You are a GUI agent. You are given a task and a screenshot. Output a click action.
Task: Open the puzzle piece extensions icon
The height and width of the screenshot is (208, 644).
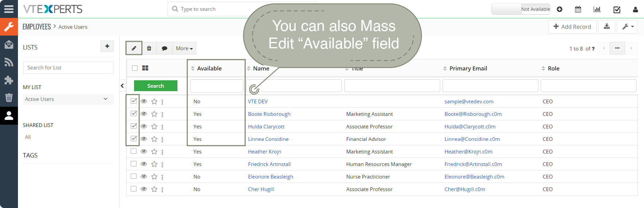[9, 80]
